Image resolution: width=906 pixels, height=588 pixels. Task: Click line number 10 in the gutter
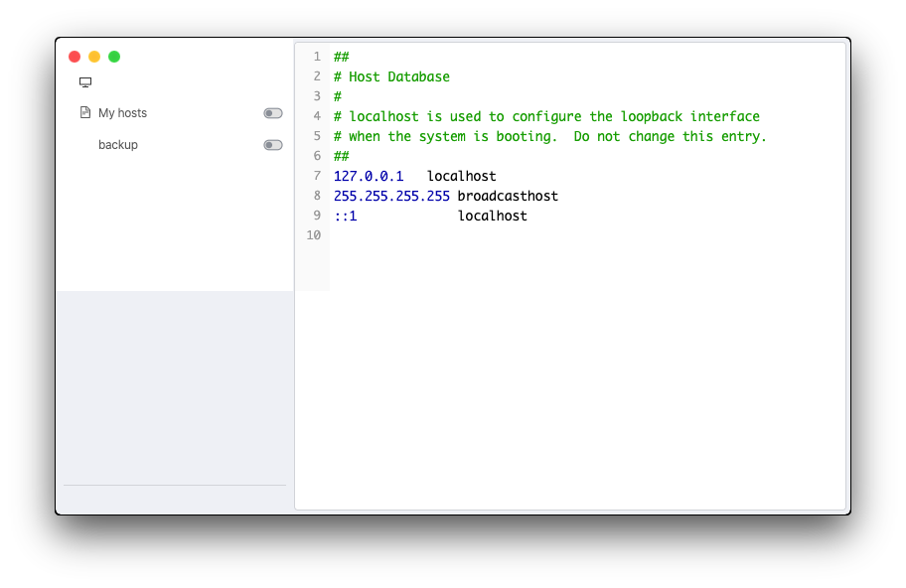tap(314, 235)
